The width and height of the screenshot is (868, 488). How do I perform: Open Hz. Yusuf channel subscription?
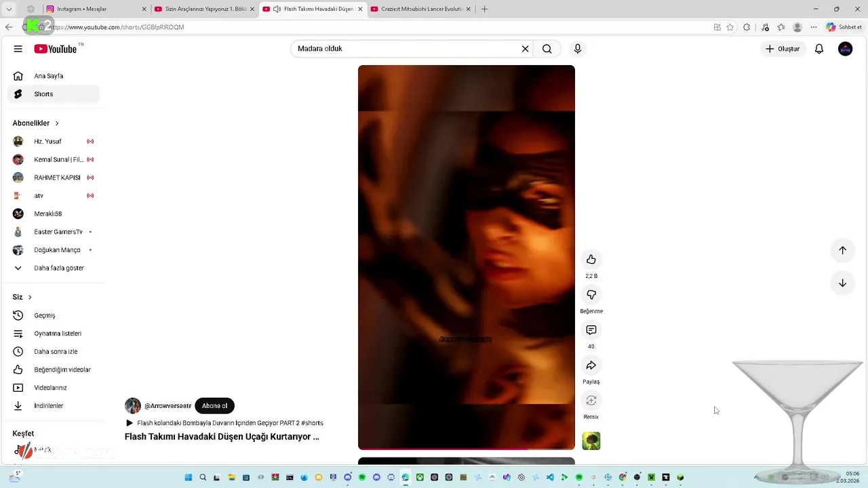(x=53, y=142)
